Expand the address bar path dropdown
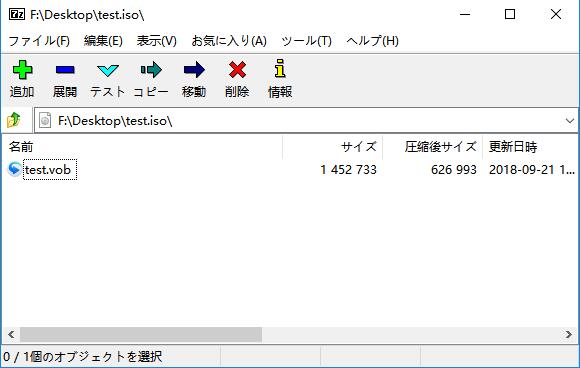Screen dimensions: 580x368 570,121
